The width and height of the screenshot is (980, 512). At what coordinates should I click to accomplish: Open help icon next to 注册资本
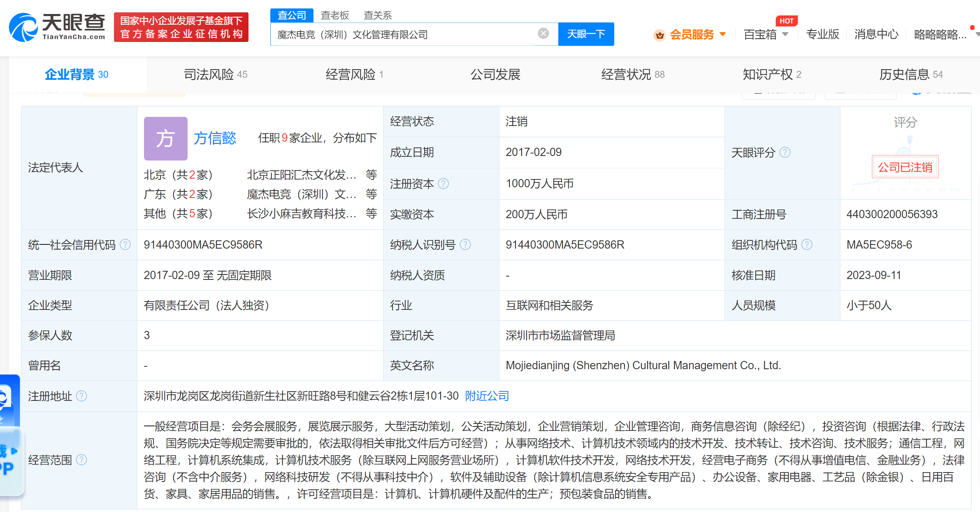[x=444, y=183]
